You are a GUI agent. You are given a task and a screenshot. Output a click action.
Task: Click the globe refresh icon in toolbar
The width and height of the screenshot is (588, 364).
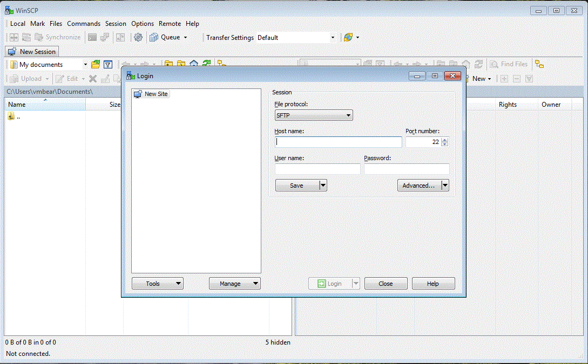click(x=348, y=37)
